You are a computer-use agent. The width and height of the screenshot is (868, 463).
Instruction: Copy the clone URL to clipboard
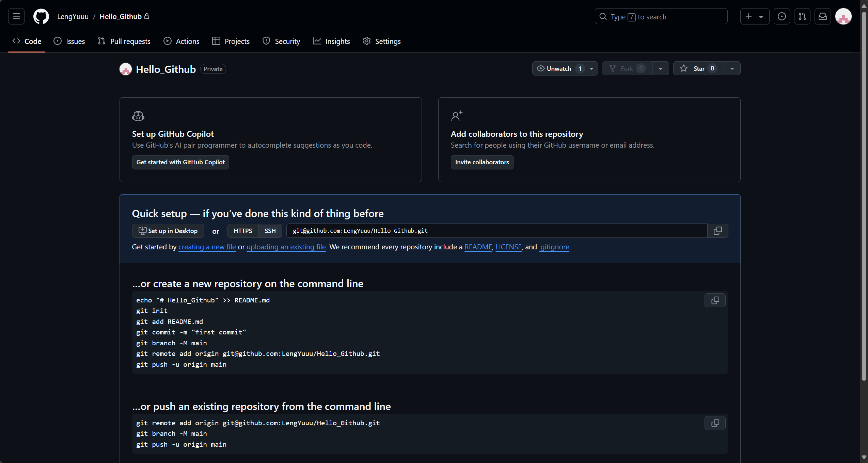tap(717, 231)
